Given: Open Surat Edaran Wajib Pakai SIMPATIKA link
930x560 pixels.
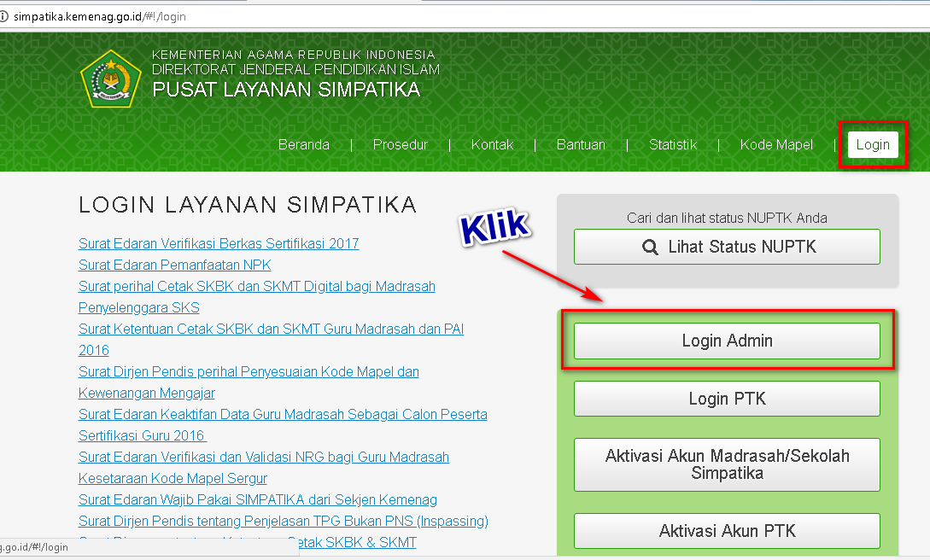Looking at the screenshot, I should pos(258,499).
